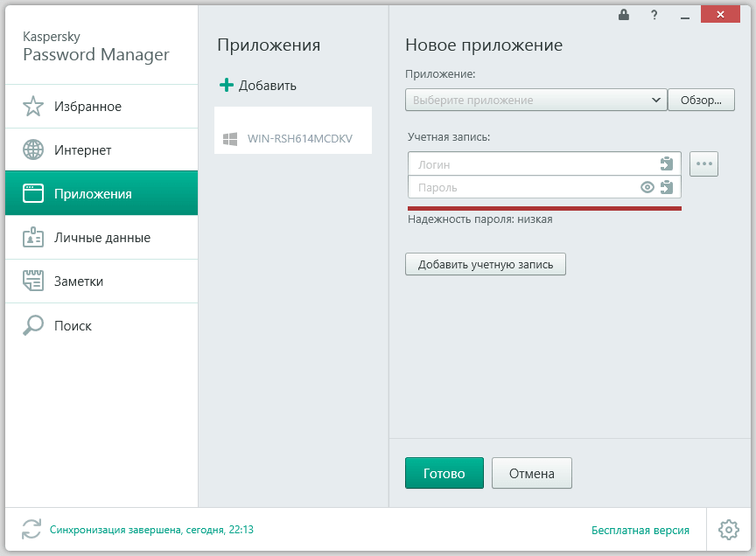Copy login to clipboard icon
756x556 pixels.
pyautogui.click(x=666, y=163)
